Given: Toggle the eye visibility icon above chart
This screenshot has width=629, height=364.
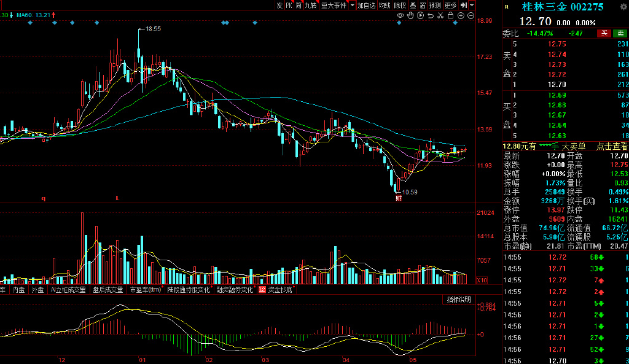Looking at the screenshot, I should click(400, 15).
